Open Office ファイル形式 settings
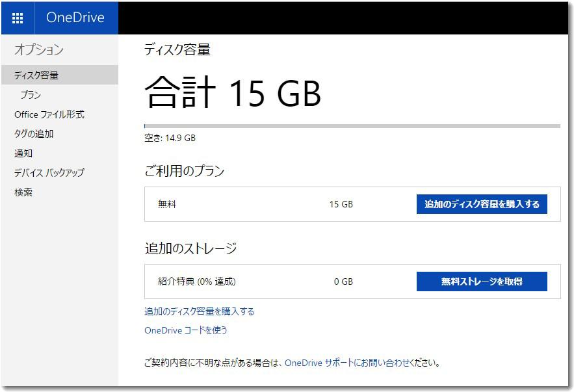The image size is (574, 392). (49, 114)
